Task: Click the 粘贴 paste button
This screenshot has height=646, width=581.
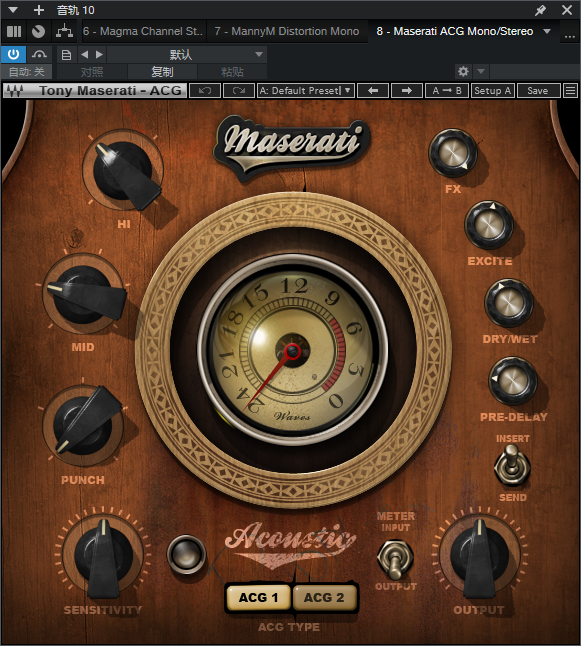Action: (x=232, y=72)
